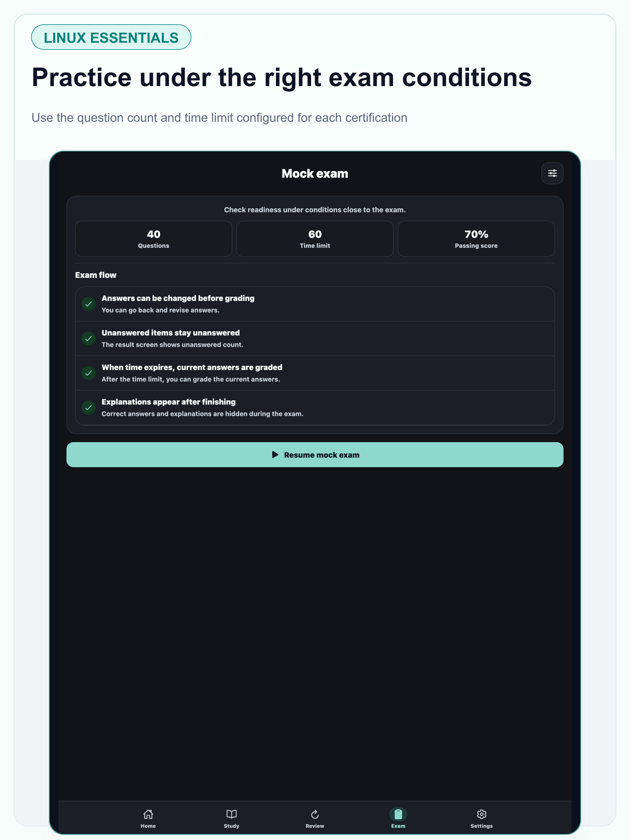
Task: Select the Explanations appear after finishing row
Action: 315,407
